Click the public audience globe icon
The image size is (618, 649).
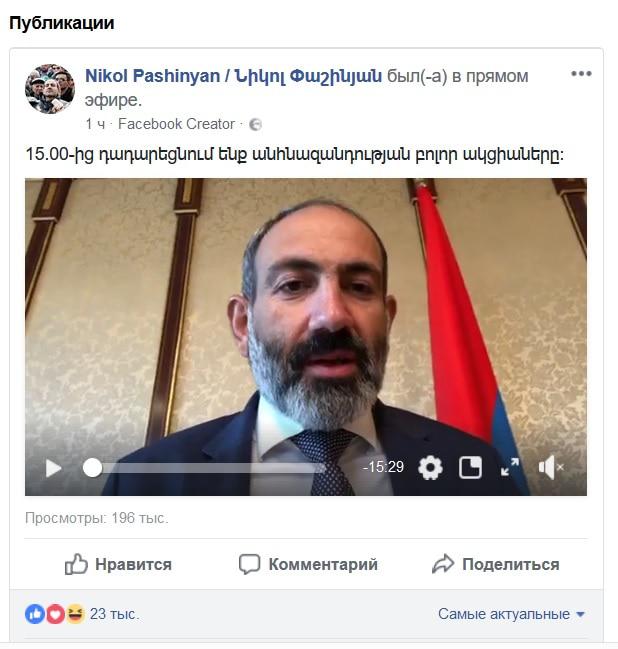tap(255, 125)
